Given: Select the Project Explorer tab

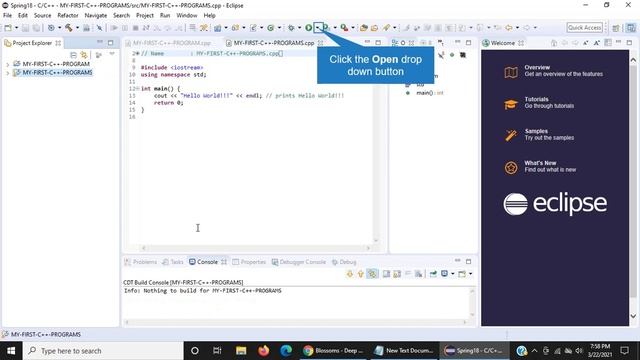Looking at the screenshot, I should [x=32, y=43].
